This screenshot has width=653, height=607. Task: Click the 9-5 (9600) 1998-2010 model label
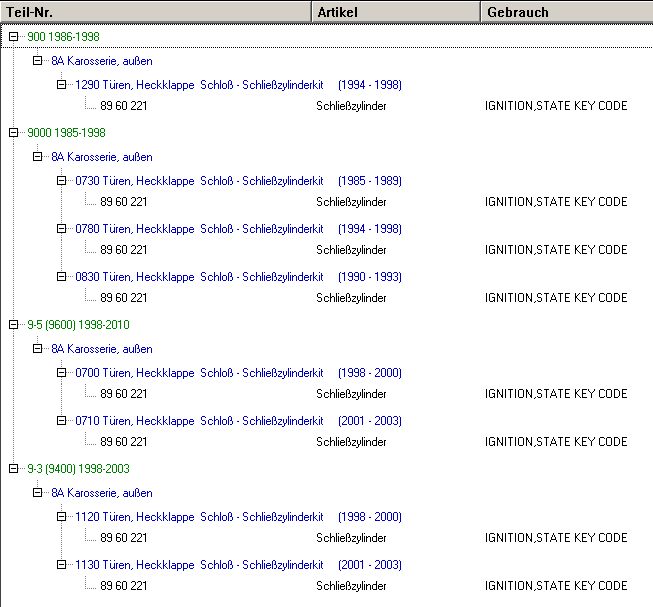(x=78, y=325)
